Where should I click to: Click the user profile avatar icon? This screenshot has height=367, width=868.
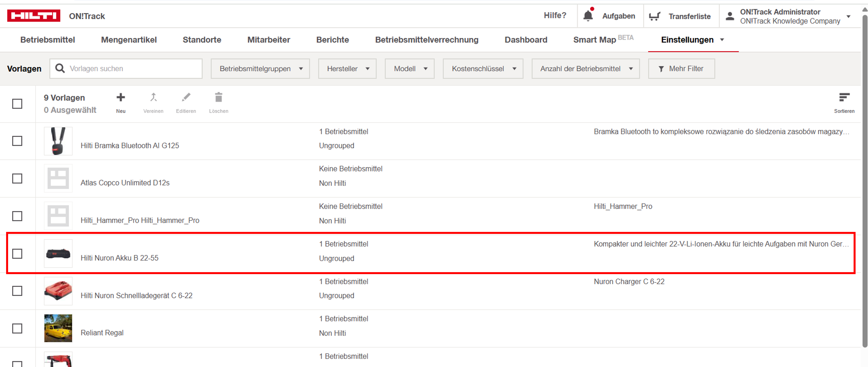[730, 16]
